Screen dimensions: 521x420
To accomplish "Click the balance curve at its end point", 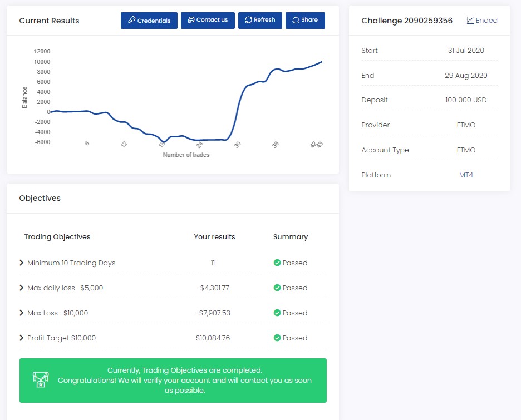I will [321, 62].
